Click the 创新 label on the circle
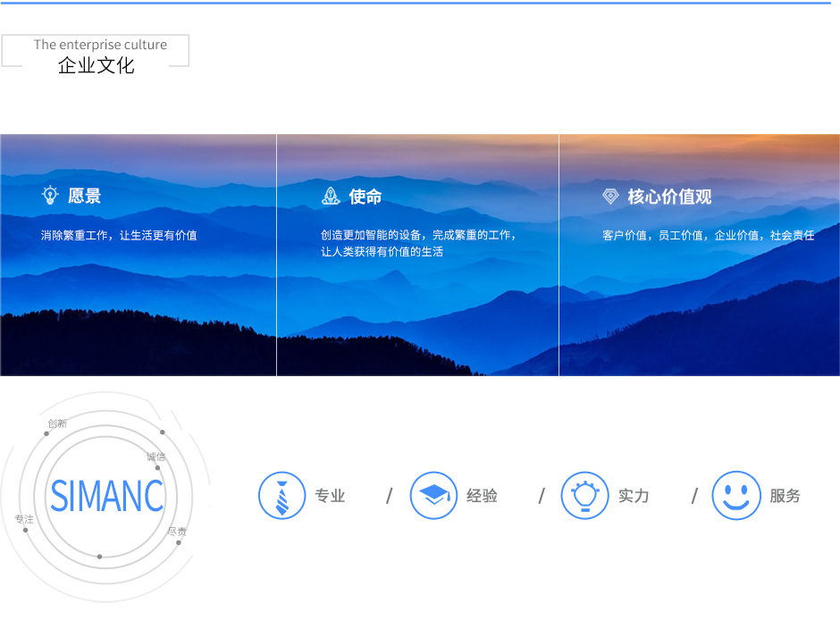This screenshot has height=629, width=840. tap(57, 424)
